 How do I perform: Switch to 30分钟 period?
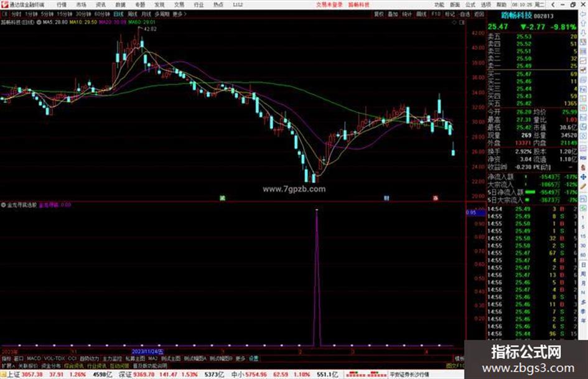click(83, 14)
